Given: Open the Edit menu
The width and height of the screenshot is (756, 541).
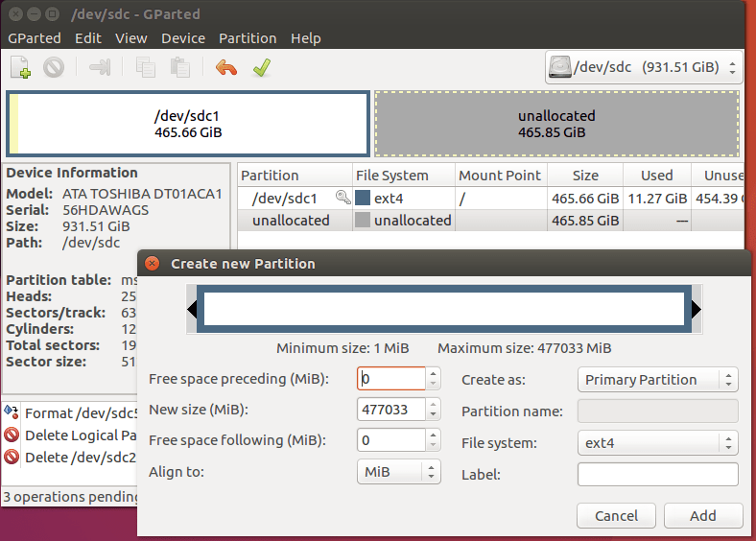Looking at the screenshot, I should click(x=88, y=38).
